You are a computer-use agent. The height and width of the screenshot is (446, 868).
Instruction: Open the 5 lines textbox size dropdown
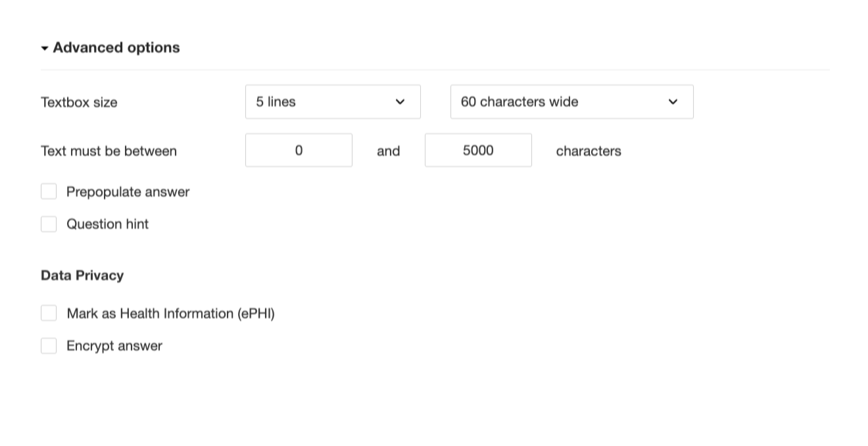point(332,102)
